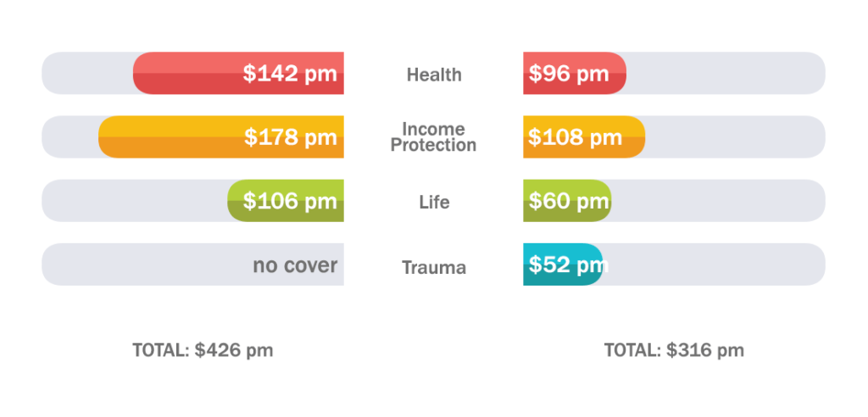Click the TOTAL: $316 pm text
This screenshot has height=417, width=868.
point(674,349)
